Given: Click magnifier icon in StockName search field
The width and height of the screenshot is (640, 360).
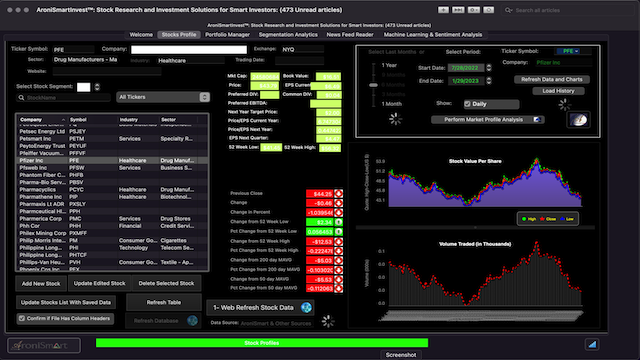Looking at the screenshot, I should tap(21, 98).
